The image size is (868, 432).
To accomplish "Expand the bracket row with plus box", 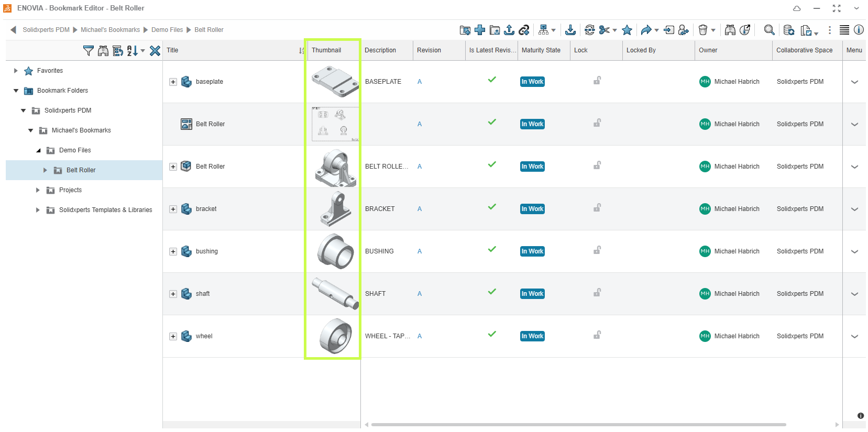I will point(173,209).
